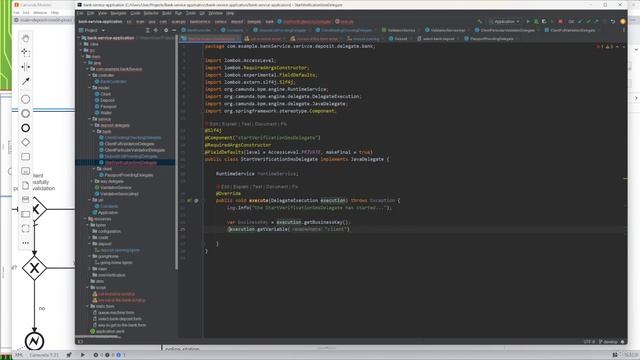Stop the running application with red square
This screenshot has height=360, width=640.
click(560, 21)
